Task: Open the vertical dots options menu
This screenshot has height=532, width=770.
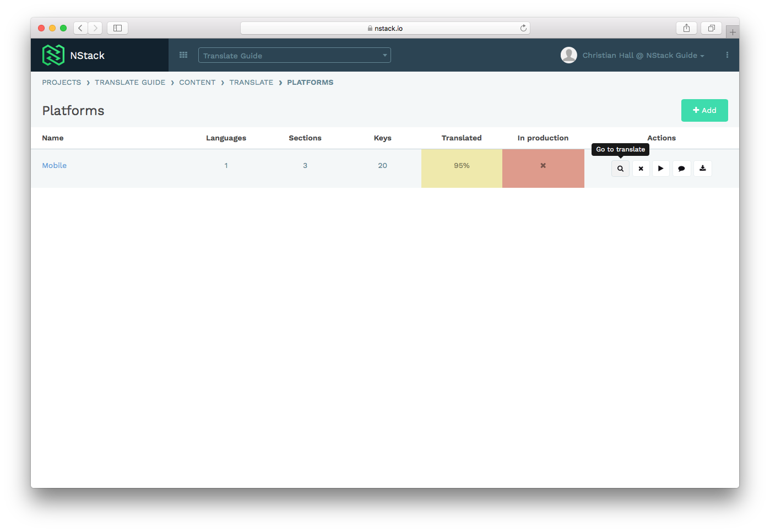Action: click(727, 55)
